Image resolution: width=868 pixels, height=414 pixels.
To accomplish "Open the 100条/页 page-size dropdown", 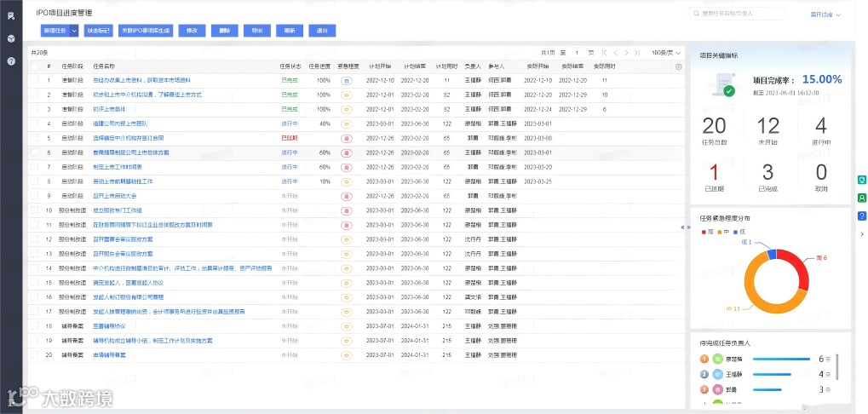I will pos(666,53).
